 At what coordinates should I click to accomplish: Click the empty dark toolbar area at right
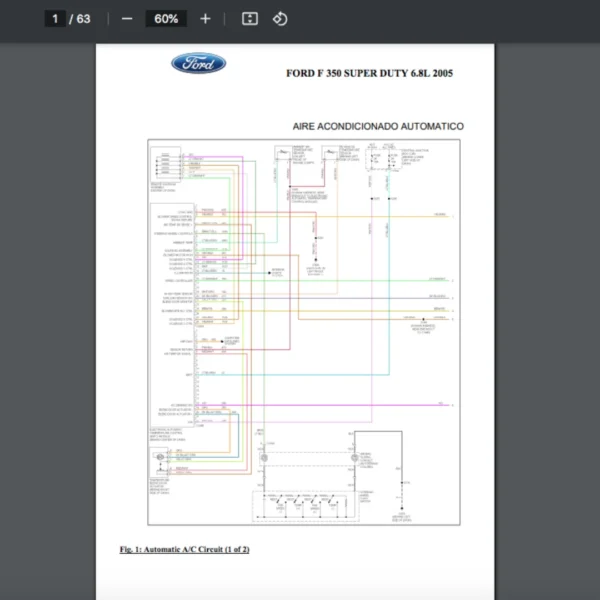tap(450, 19)
